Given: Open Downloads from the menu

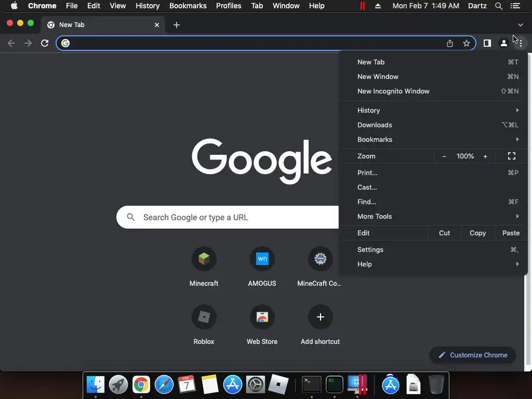Looking at the screenshot, I should pyautogui.click(x=433, y=125).
